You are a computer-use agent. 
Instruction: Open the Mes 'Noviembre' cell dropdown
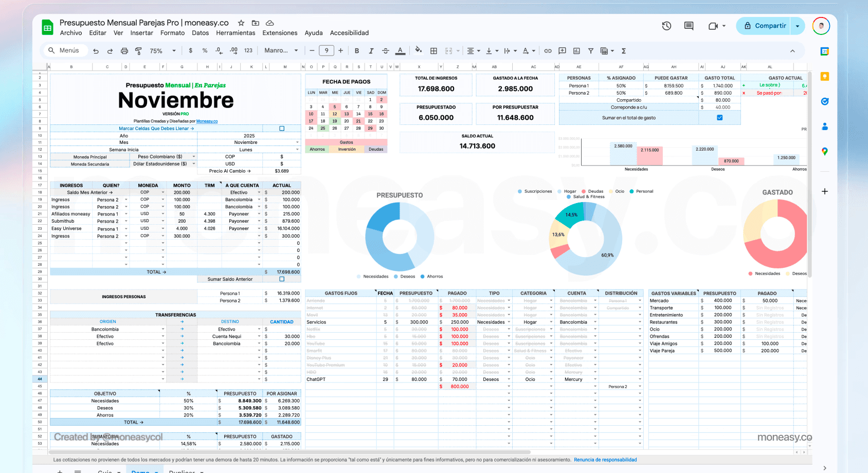[x=297, y=142]
